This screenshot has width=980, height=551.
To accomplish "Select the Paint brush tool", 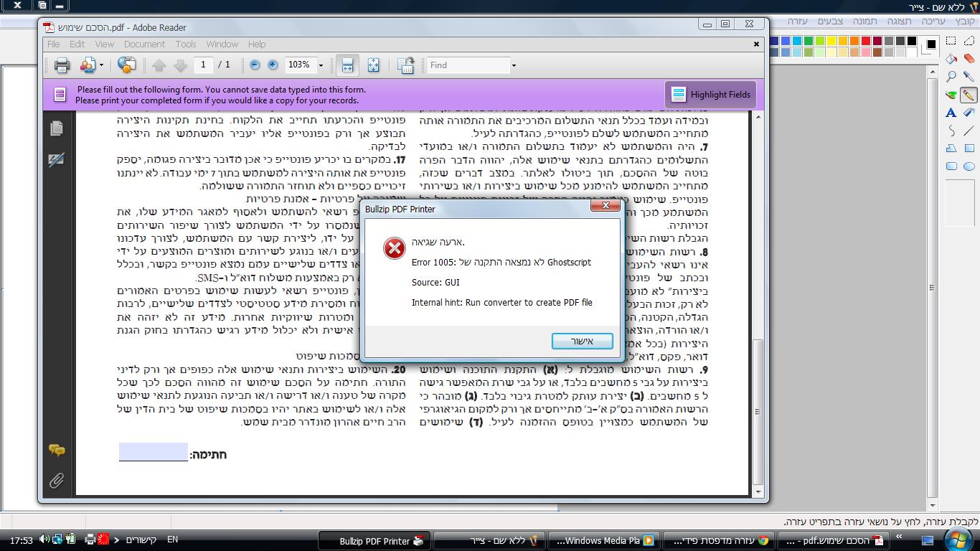I will [x=951, y=95].
